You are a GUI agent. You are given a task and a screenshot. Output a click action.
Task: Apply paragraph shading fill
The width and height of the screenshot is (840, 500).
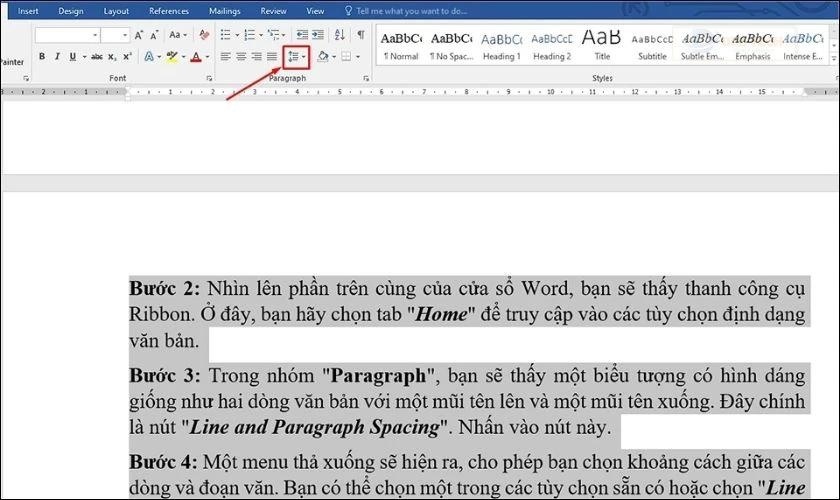(322, 56)
